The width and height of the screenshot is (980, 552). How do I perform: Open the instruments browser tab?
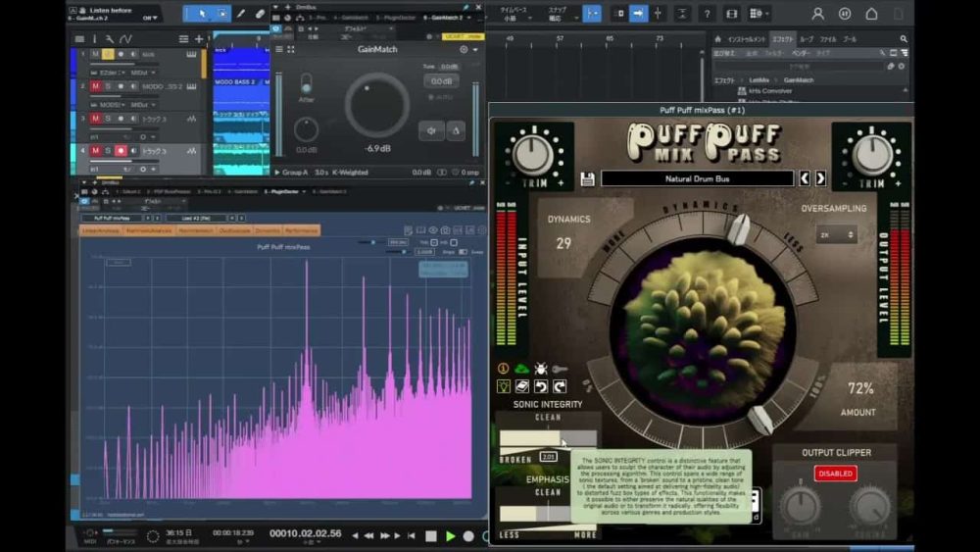[x=747, y=39]
